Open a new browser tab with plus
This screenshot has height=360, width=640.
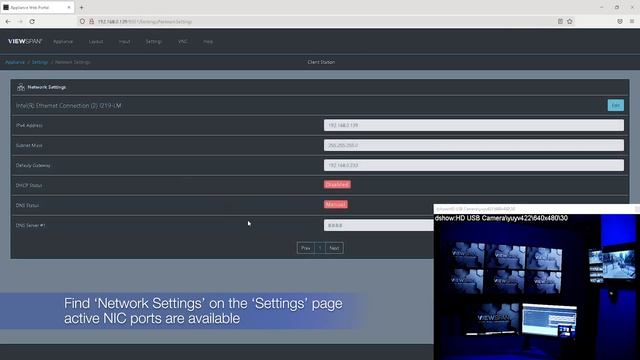(x=81, y=7)
